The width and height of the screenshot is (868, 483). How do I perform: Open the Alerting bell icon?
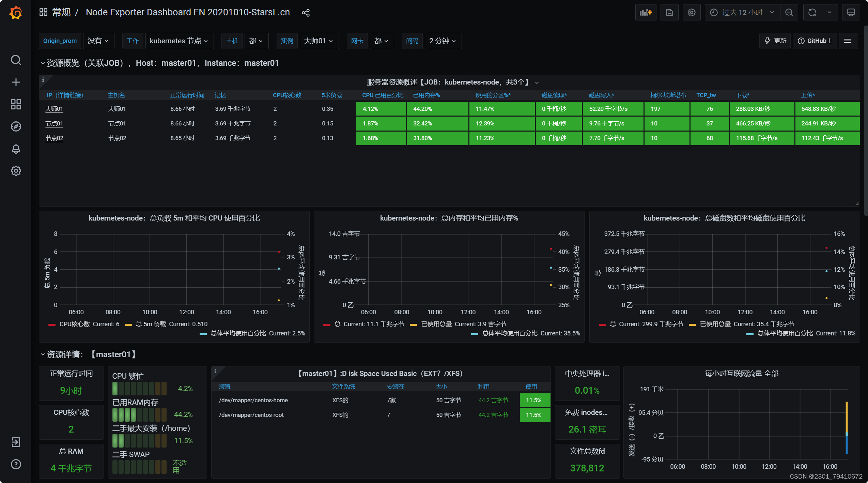[x=16, y=149]
